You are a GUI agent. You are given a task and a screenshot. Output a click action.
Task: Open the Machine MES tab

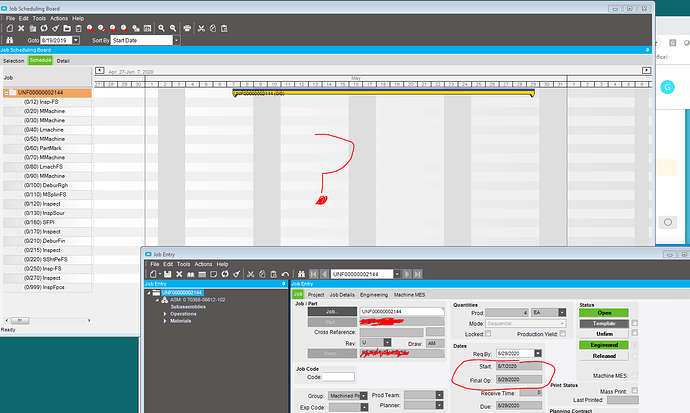[x=409, y=295]
